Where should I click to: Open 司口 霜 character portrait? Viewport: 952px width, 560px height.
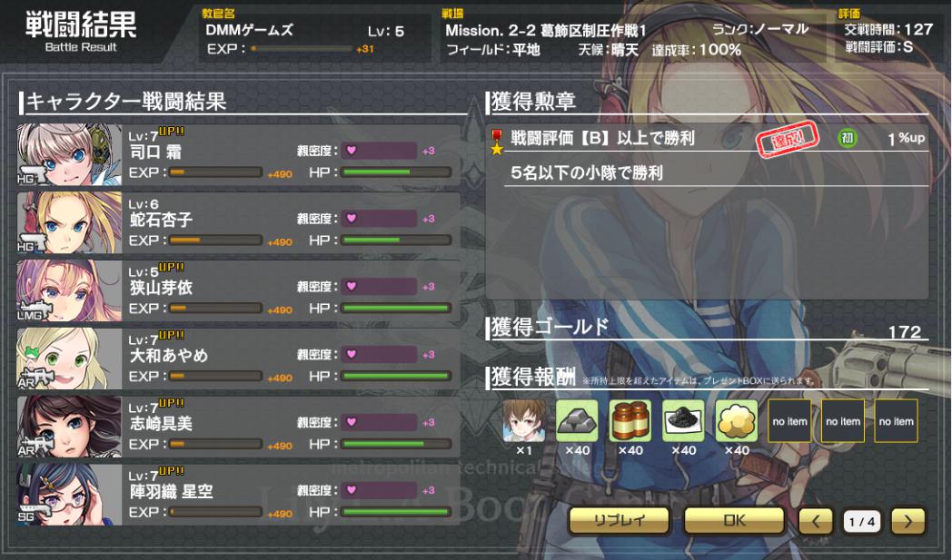pyautogui.click(x=69, y=154)
